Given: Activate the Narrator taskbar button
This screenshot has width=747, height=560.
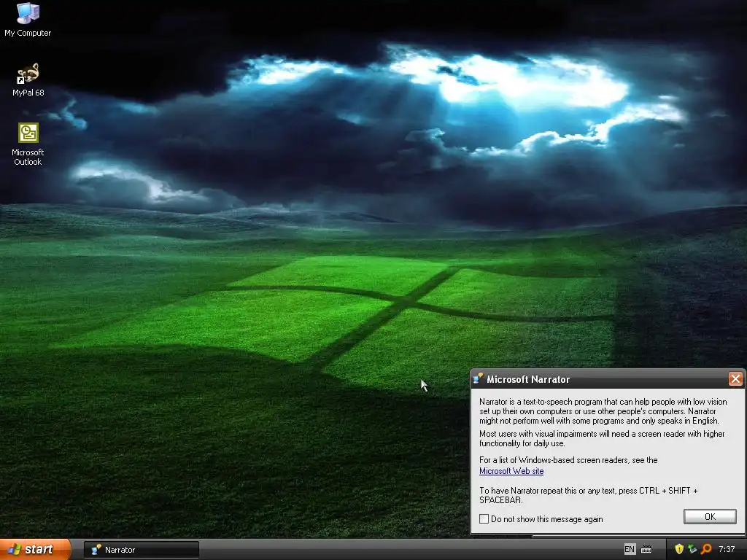Looking at the screenshot, I should [142, 550].
